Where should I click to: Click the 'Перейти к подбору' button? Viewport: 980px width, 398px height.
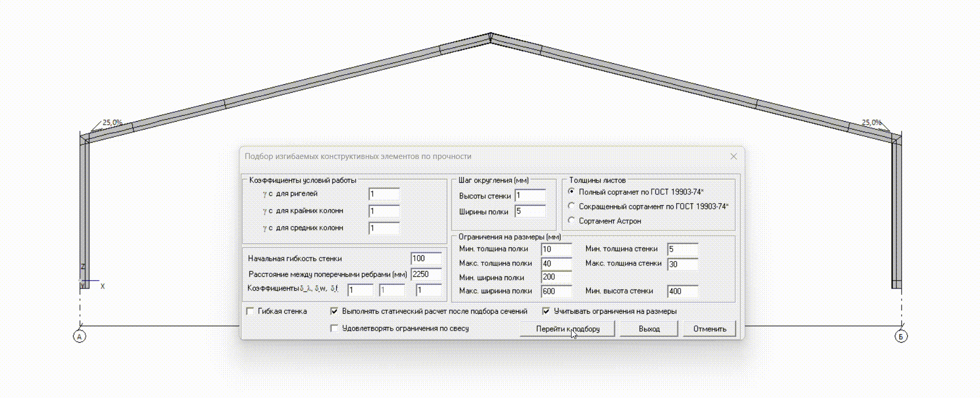click(x=567, y=329)
